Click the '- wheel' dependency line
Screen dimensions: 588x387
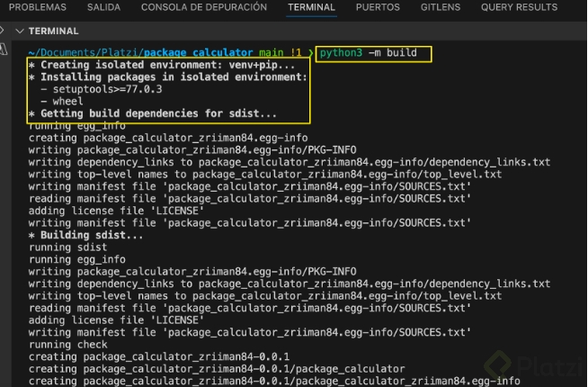pyautogui.click(x=62, y=102)
